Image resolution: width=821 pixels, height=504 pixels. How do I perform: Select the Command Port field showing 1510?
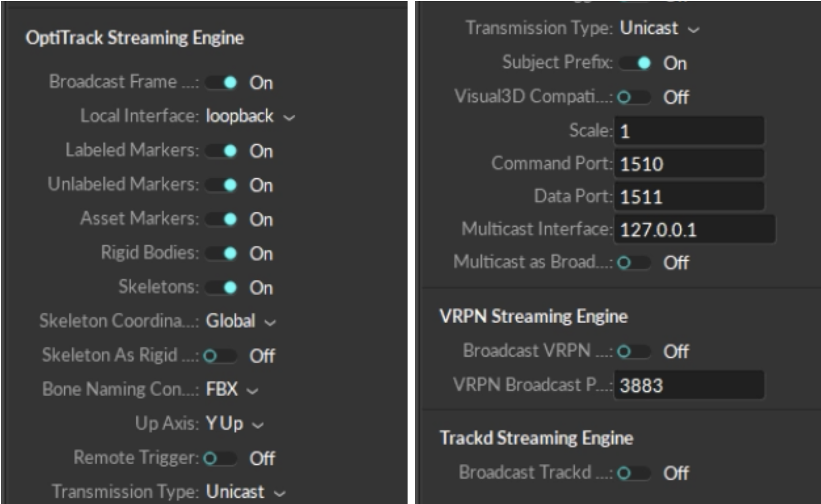(x=689, y=164)
